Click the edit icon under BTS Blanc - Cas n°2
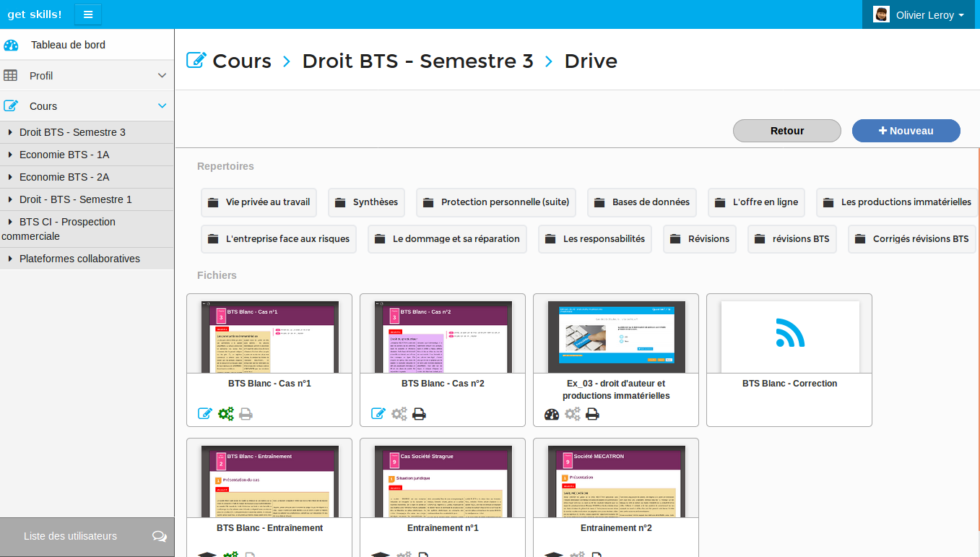 point(378,414)
